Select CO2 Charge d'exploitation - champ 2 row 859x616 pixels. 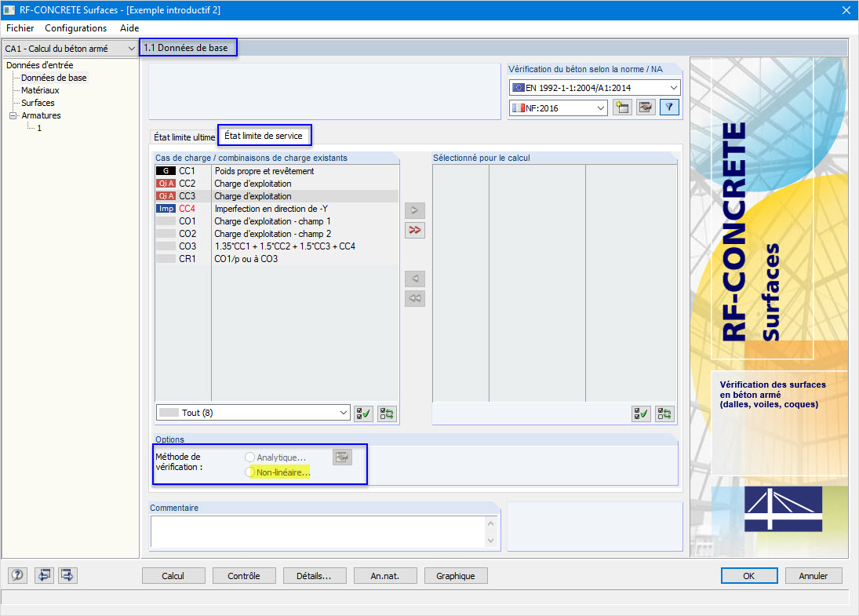tap(277, 234)
